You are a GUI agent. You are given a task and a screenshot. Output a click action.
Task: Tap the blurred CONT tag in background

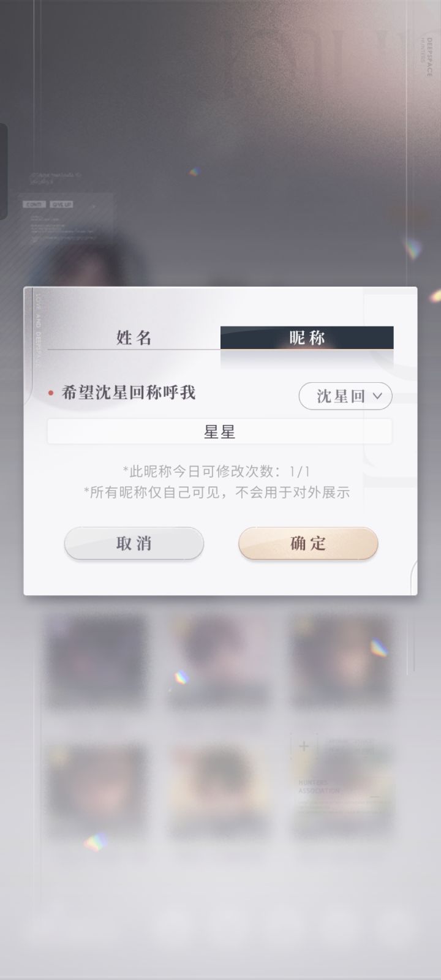click(34, 205)
